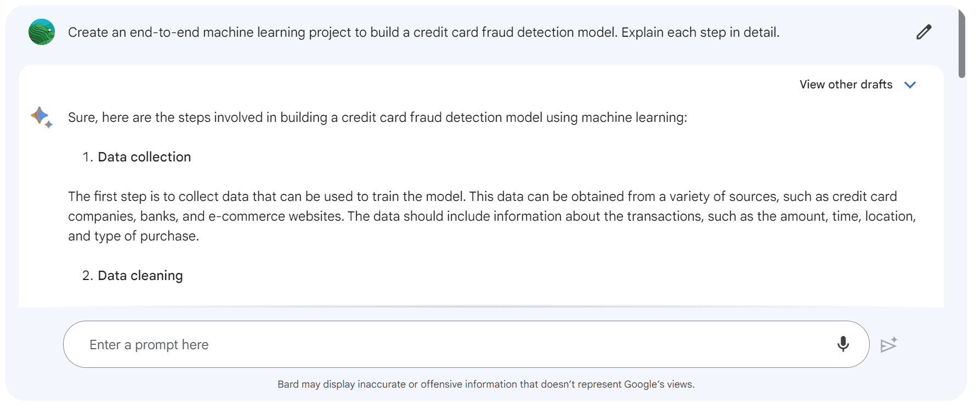Activate the microphone voice input icon
The height and width of the screenshot is (414, 980).
(843, 344)
